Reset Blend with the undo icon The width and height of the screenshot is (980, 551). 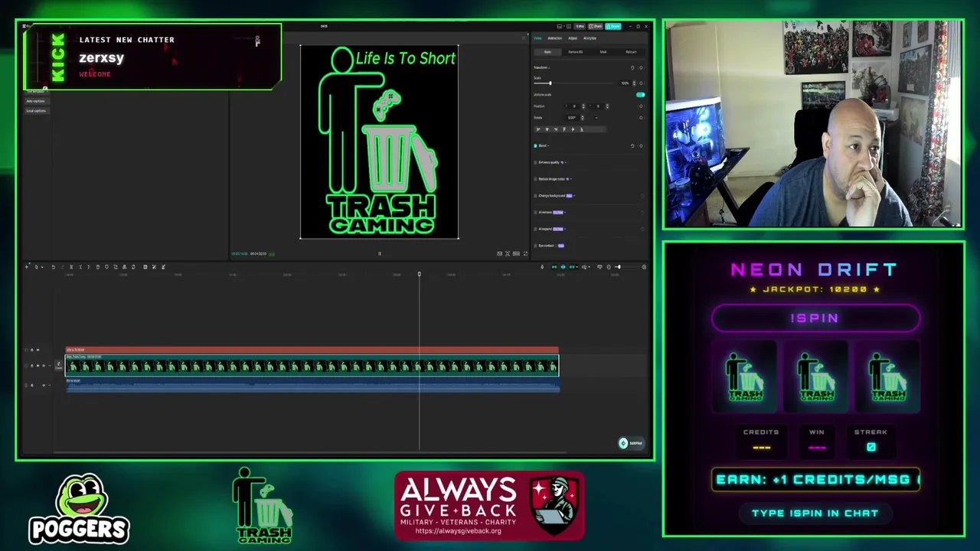(632, 145)
